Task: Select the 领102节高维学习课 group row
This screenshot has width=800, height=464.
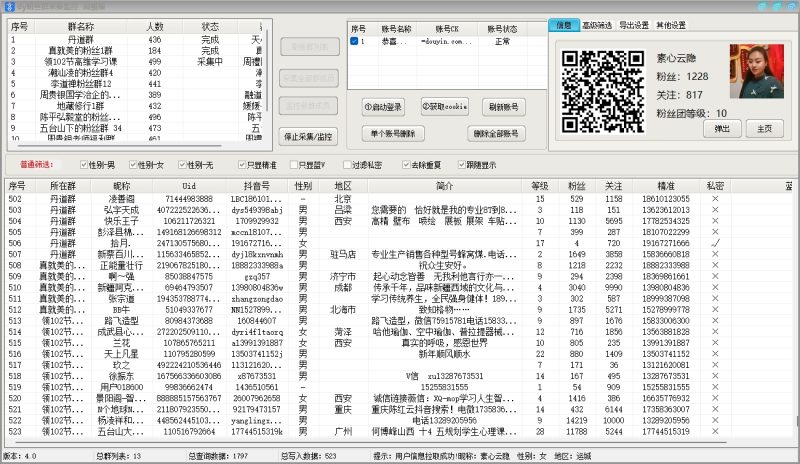Action: (x=136, y=61)
